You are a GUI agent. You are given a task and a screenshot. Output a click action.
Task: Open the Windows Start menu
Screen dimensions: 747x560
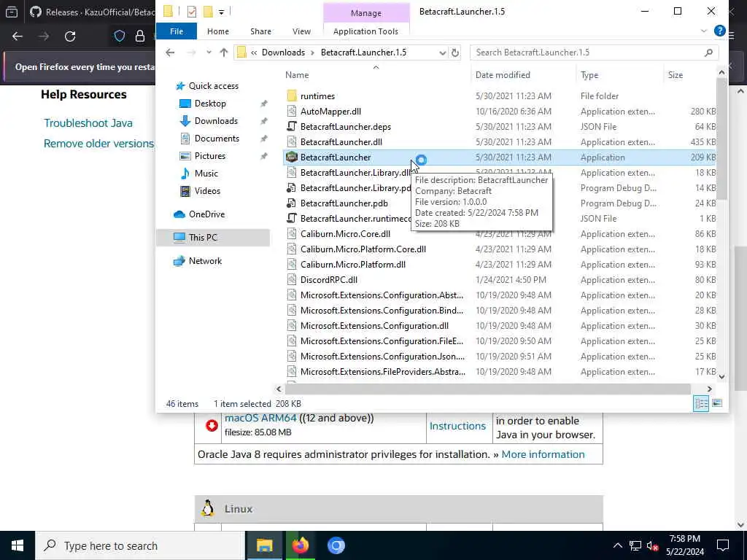(x=18, y=545)
